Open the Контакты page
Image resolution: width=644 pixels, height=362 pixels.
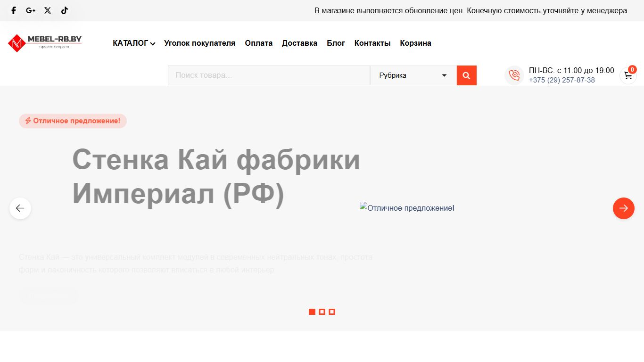[x=372, y=43]
